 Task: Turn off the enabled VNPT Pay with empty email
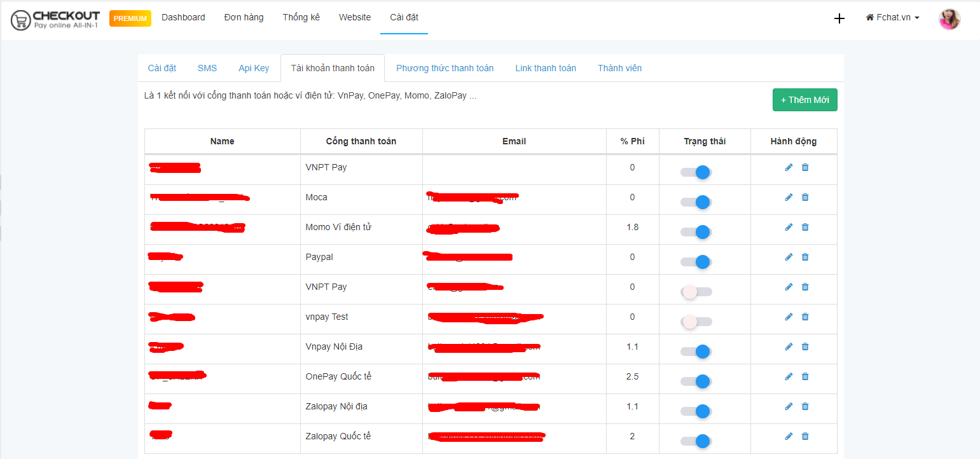pyautogui.click(x=696, y=172)
